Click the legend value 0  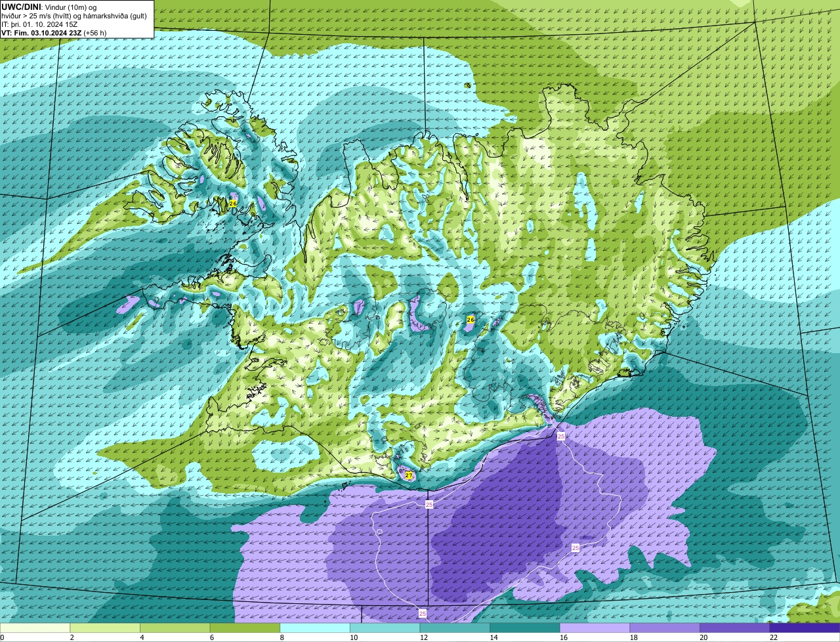[x=3, y=637]
